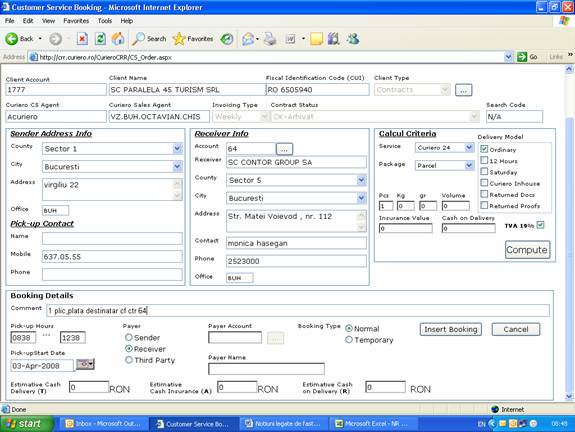Open the Edit menu

coord(28,21)
